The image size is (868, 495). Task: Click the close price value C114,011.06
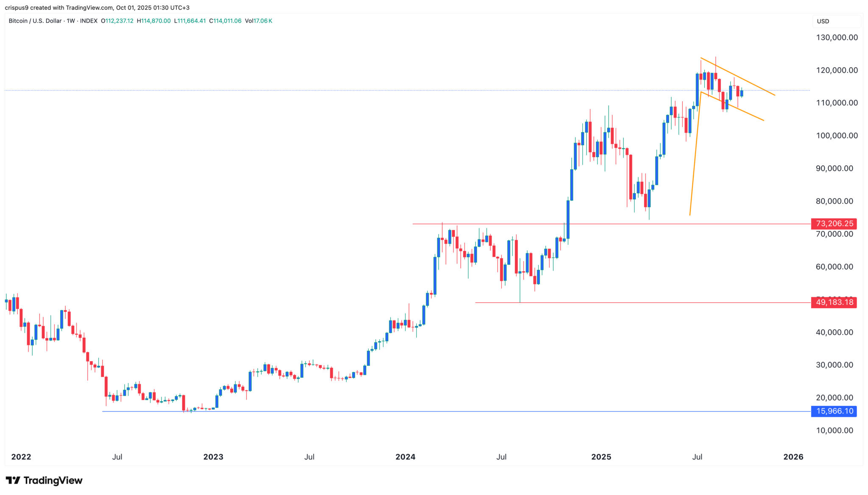click(225, 21)
